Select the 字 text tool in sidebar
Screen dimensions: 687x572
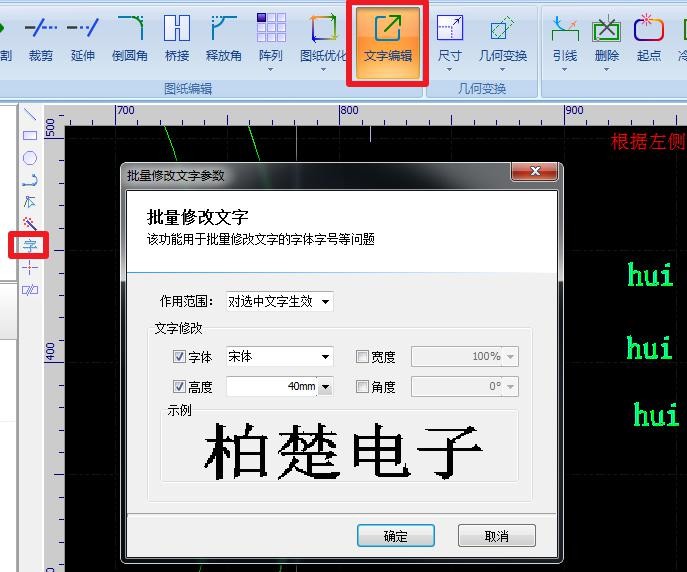(x=30, y=245)
